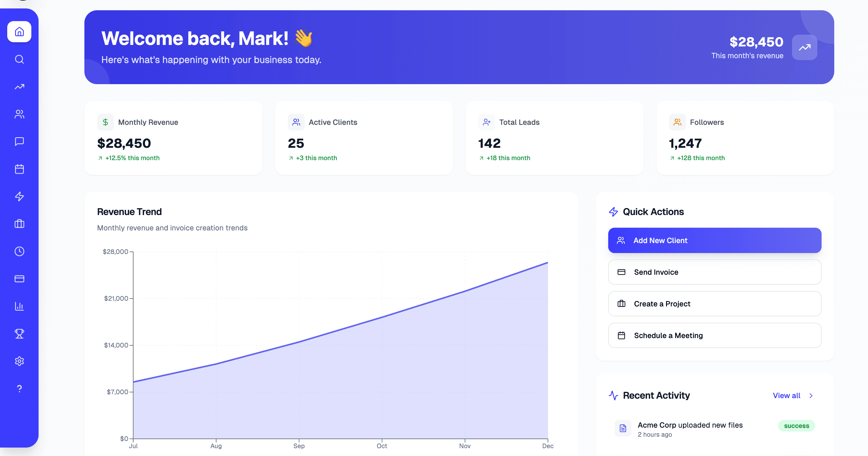Open the Settings gear icon
The height and width of the screenshot is (456, 868).
click(19, 361)
